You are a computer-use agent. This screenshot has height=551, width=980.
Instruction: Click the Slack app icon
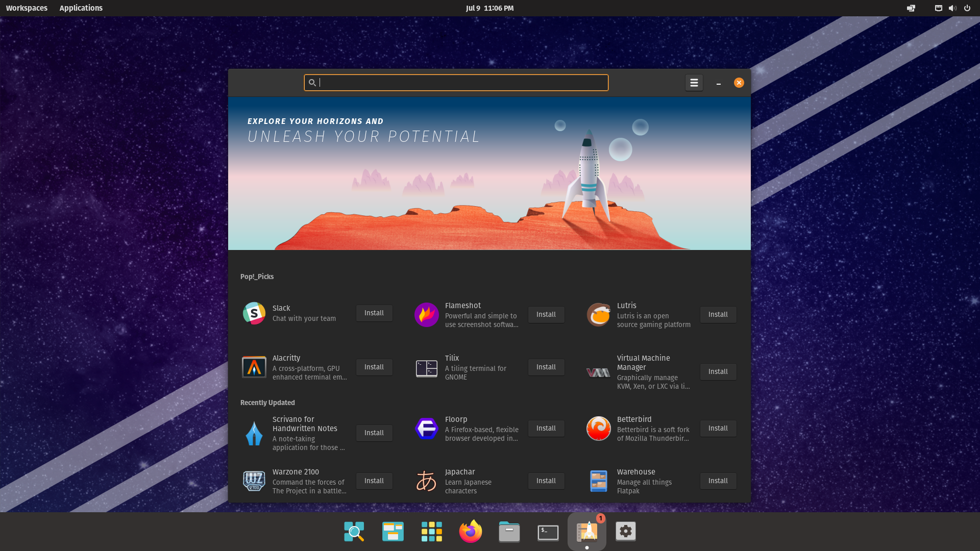[254, 313]
